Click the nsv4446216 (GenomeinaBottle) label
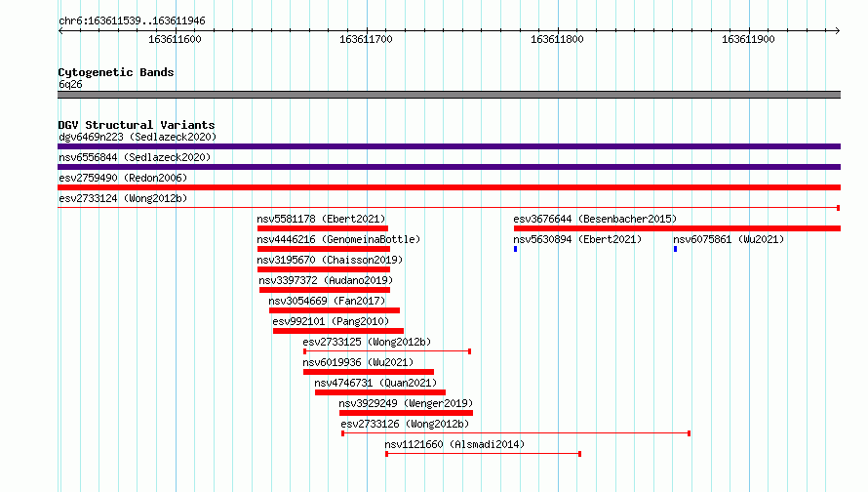Viewport: 868px width, 492px height. [x=338, y=239]
